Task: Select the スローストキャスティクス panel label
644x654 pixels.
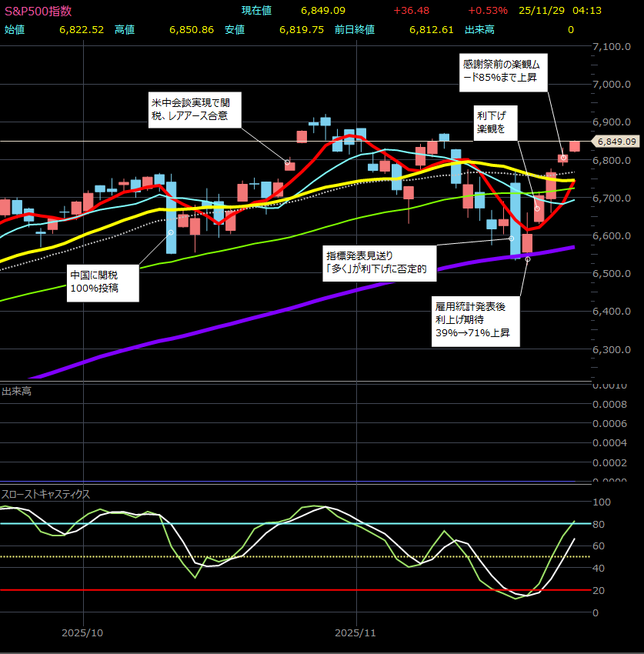Action: pyautogui.click(x=46, y=493)
